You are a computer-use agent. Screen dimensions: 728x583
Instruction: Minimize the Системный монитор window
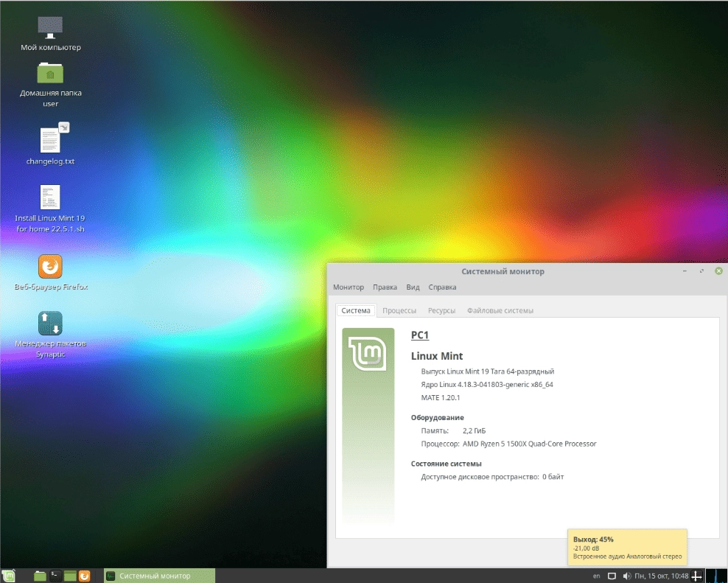point(685,270)
